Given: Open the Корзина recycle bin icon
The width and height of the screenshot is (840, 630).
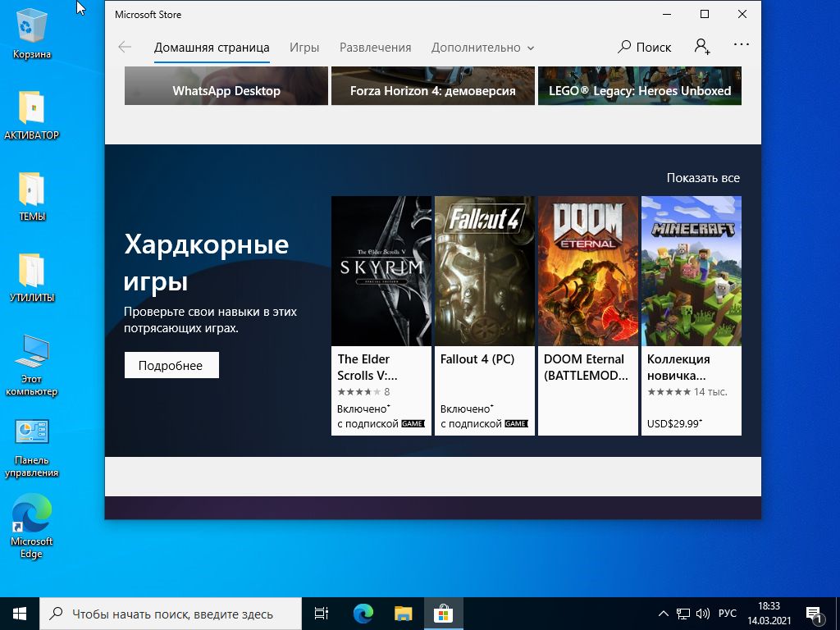Looking at the screenshot, I should point(32,34).
